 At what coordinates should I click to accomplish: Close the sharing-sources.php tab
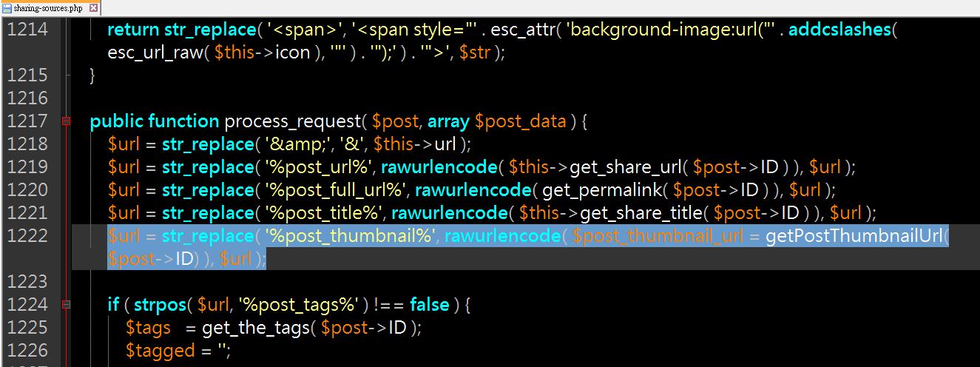tap(92, 8)
